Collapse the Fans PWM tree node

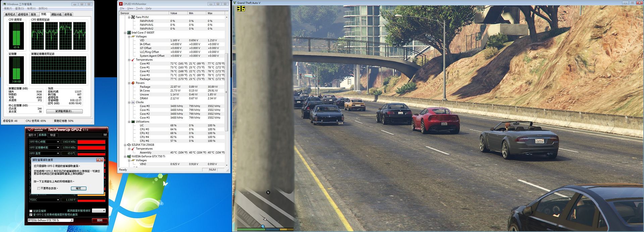click(x=129, y=17)
